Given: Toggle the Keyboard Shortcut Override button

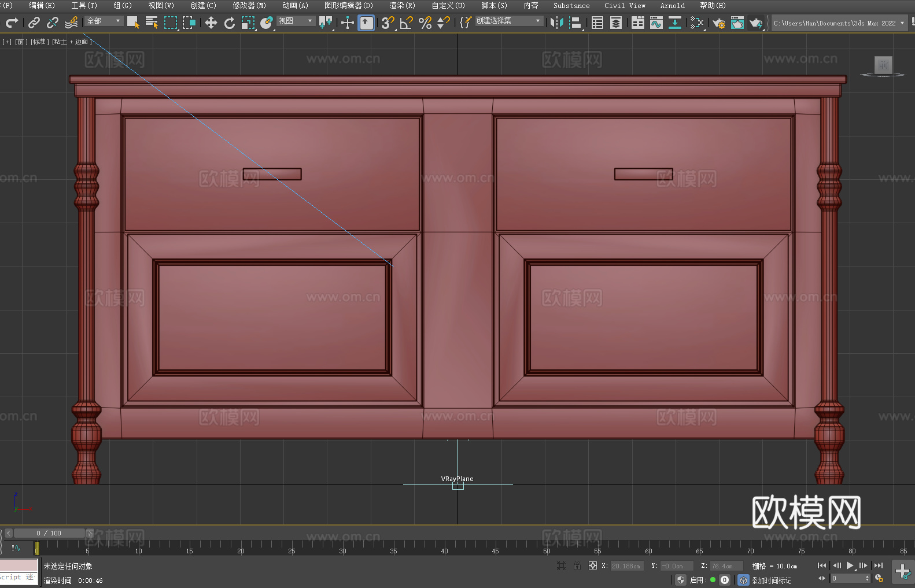Looking at the screenshot, I should tap(366, 23).
